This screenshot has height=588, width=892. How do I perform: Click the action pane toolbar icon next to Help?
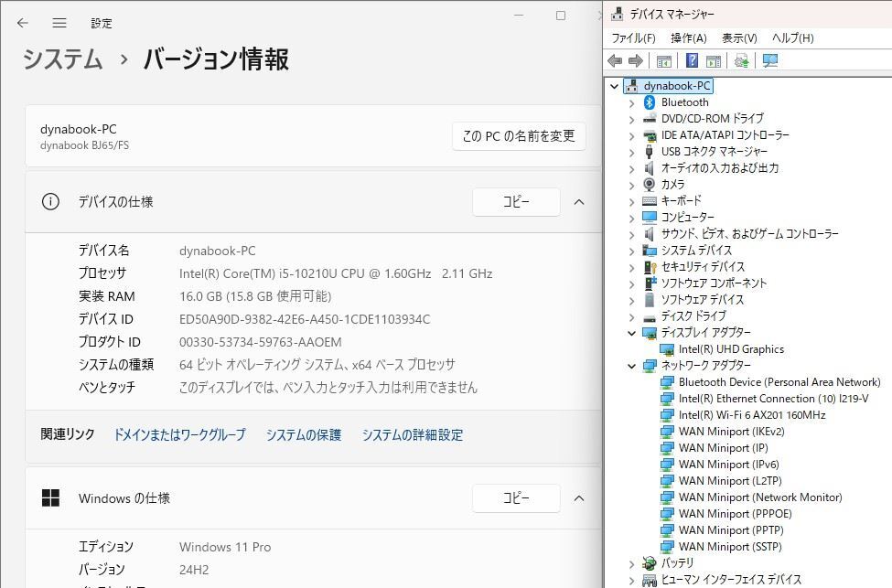point(714,60)
